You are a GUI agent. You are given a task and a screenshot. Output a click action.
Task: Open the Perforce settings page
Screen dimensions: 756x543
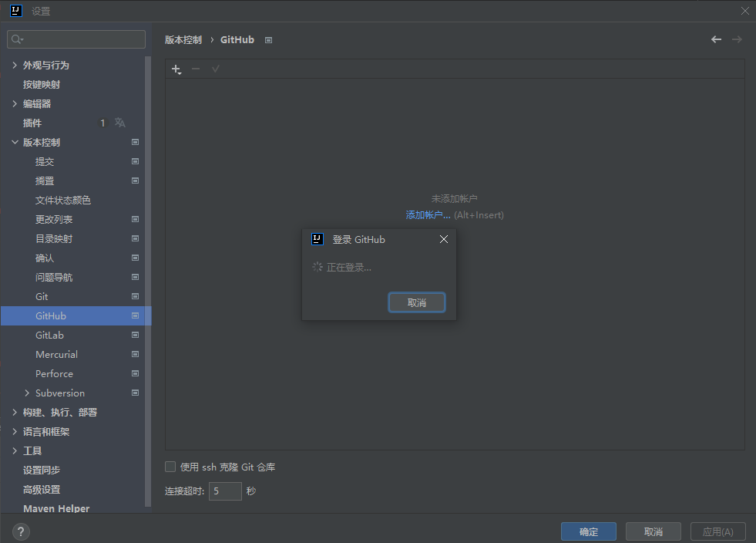[55, 374]
